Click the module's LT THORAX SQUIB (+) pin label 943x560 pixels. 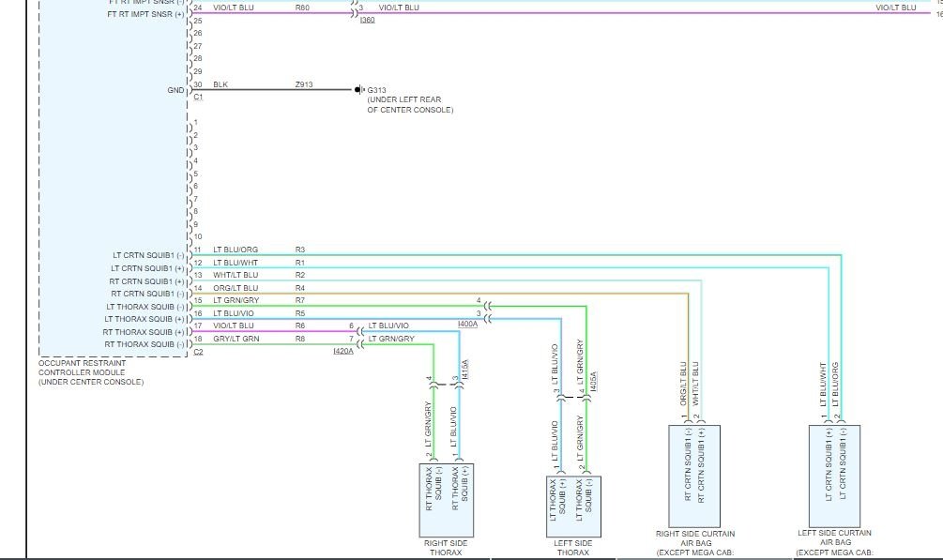tap(144, 319)
